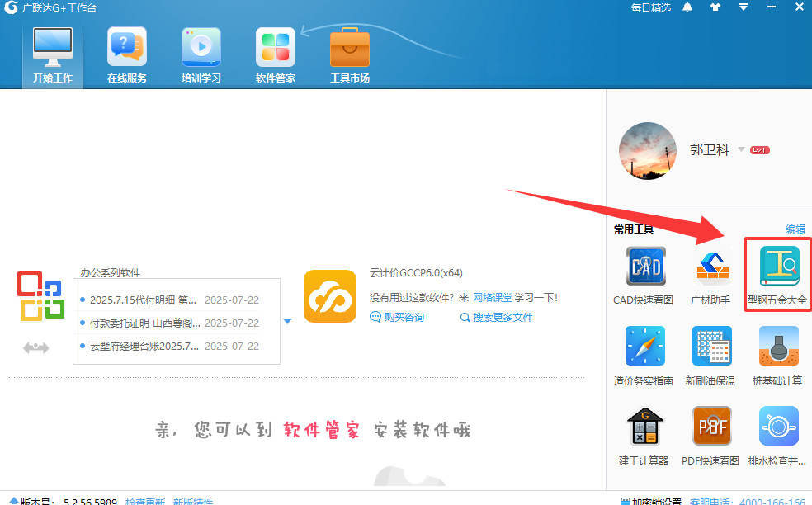Click the double-arrow swap icon under office icon
This screenshot has height=505, width=812.
pos(35,347)
